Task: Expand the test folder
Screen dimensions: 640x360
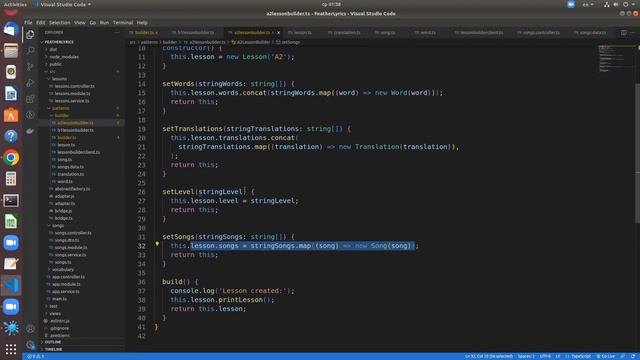Action: point(53,306)
